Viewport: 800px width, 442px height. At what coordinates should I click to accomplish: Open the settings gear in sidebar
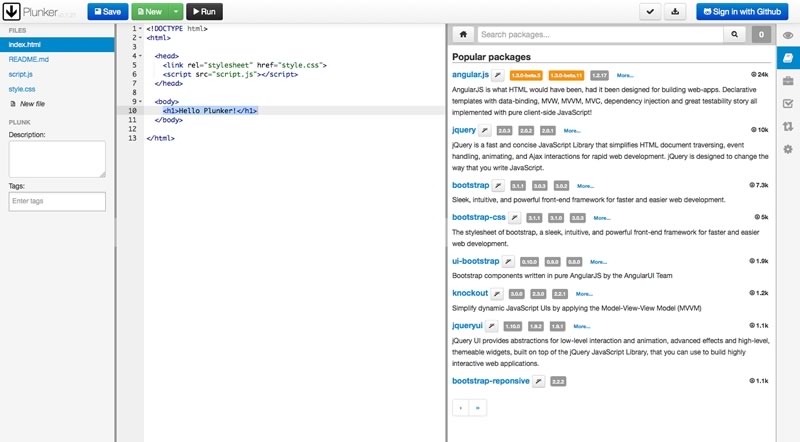point(788,149)
